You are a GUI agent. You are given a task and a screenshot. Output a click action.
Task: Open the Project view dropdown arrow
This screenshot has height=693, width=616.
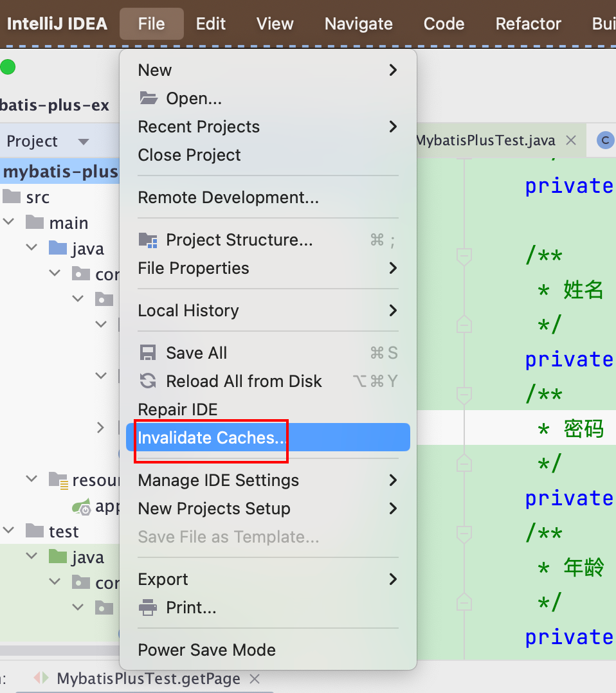click(x=83, y=141)
